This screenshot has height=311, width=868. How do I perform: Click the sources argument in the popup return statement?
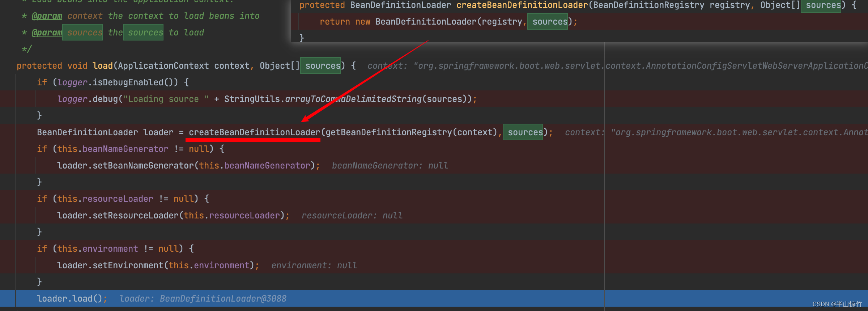pos(548,22)
